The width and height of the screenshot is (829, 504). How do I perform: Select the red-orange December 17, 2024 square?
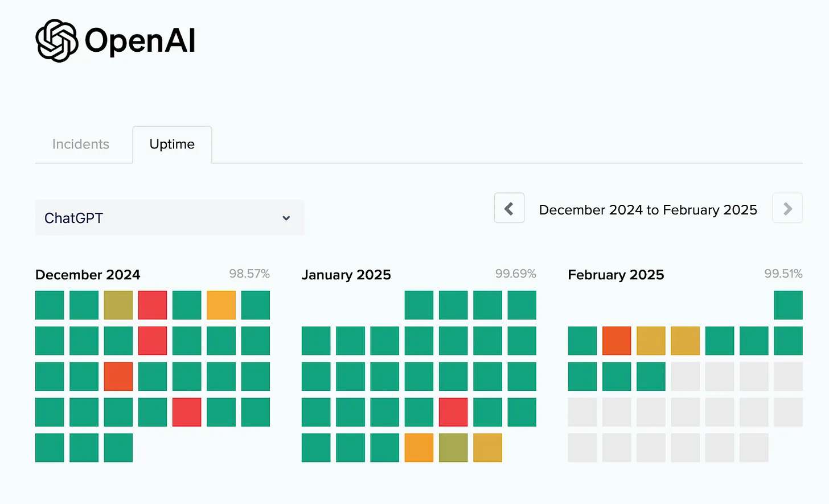118,377
